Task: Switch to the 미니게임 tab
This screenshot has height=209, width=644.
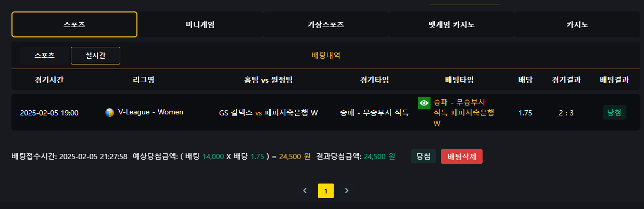Action: coord(200,24)
